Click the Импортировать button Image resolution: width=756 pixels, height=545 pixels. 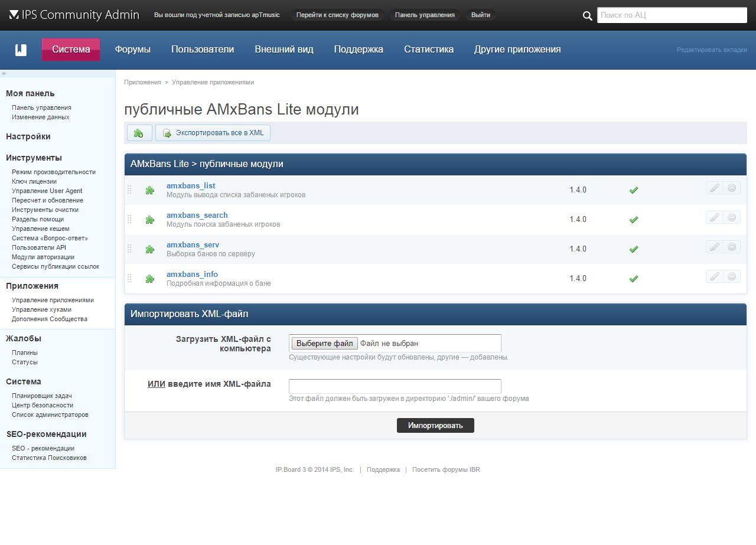[435, 426]
